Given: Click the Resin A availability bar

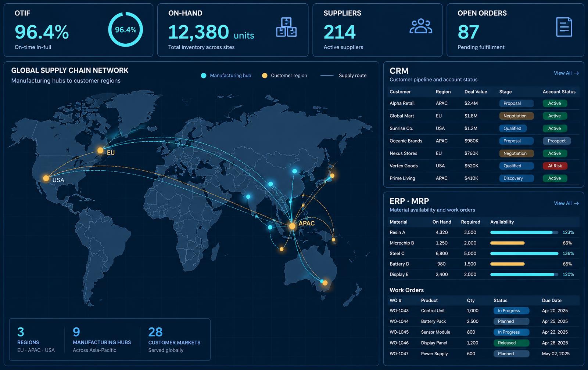Looking at the screenshot, I should click(x=524, y=233).
